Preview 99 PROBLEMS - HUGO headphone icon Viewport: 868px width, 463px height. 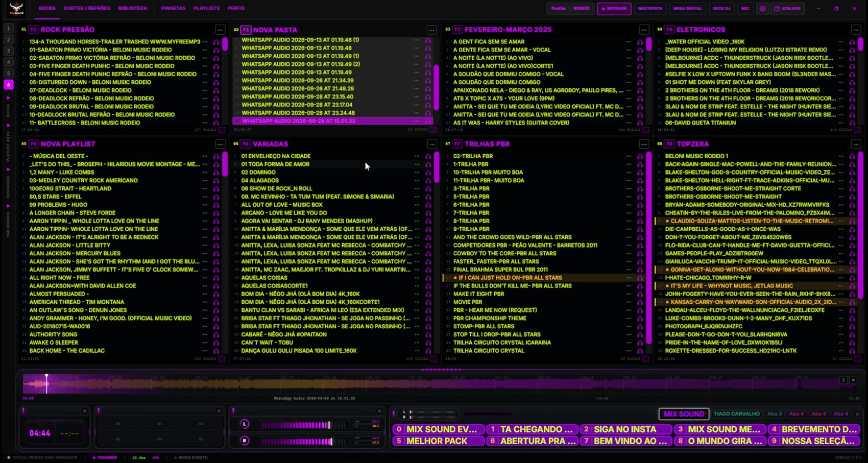click(216, 205)
